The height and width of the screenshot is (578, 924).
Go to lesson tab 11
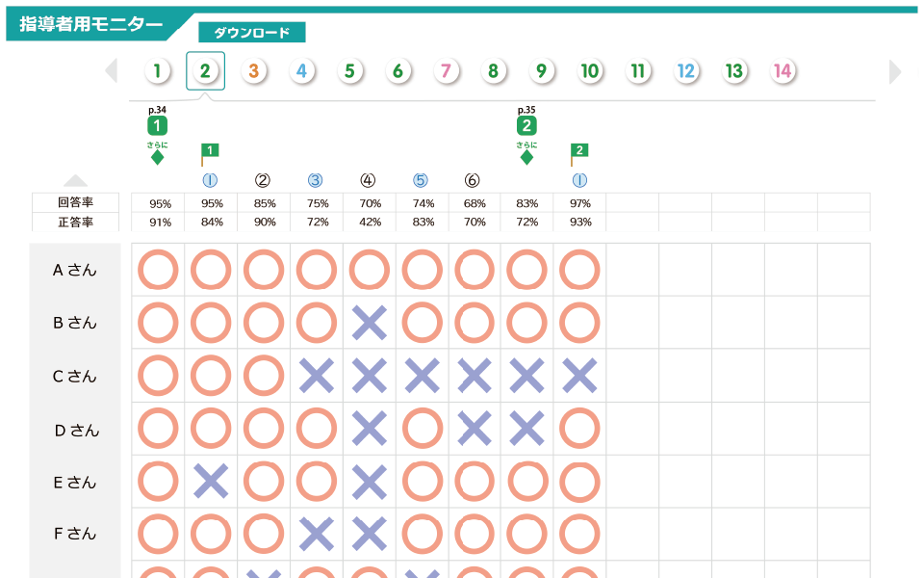[637, 70]
